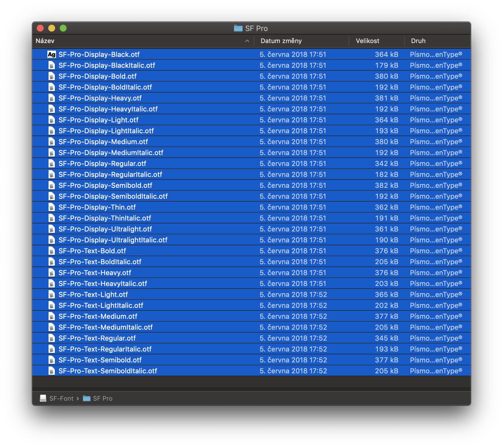Click the file icon of SF-Pro-Display-RegularItalic.otf
503x448 pixels.
52,174
